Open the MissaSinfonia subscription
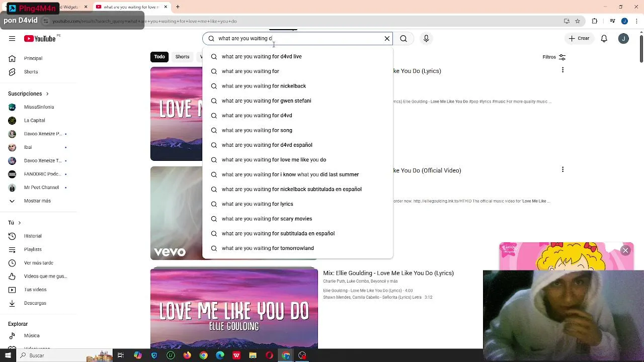Viewport: 644px width, 362px height. pyautogui.click(x=38, y=107)
